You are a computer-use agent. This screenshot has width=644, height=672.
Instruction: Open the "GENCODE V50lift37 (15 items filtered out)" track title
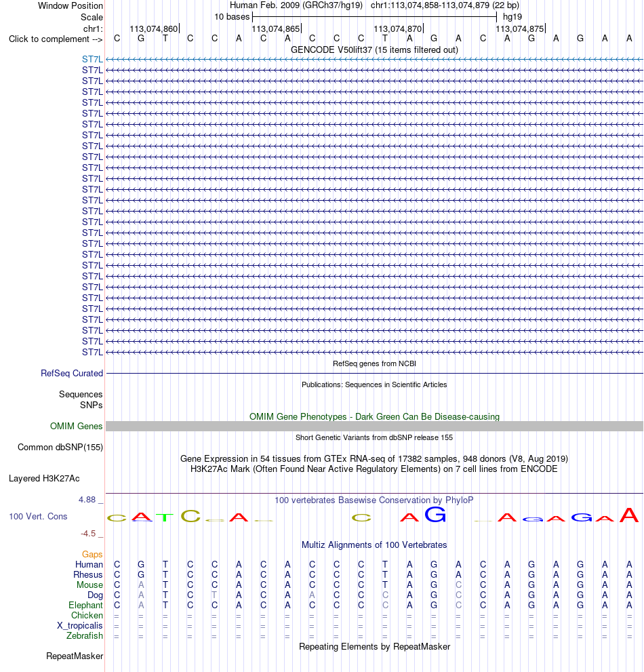pos(374,50)
